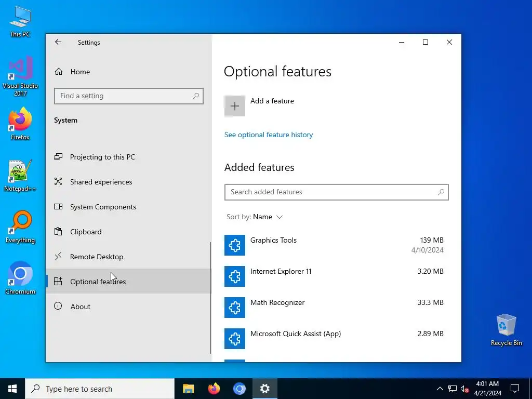532x399 pixels.
Task: Click the taskbar search box
Action: tap(100, 389)
